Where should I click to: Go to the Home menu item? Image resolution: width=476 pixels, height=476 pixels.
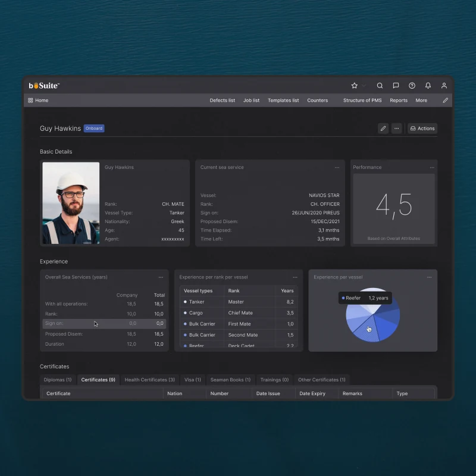pyautogui.click(x=42, y=100)
